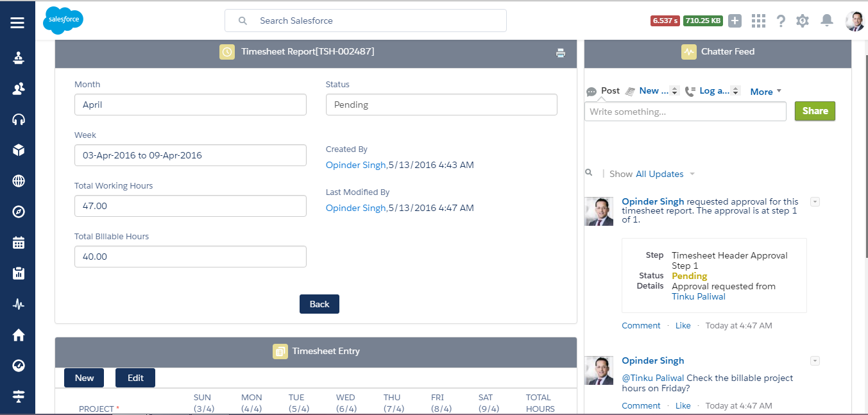Open dropdown arrow on approval request post

coord(815,201)
